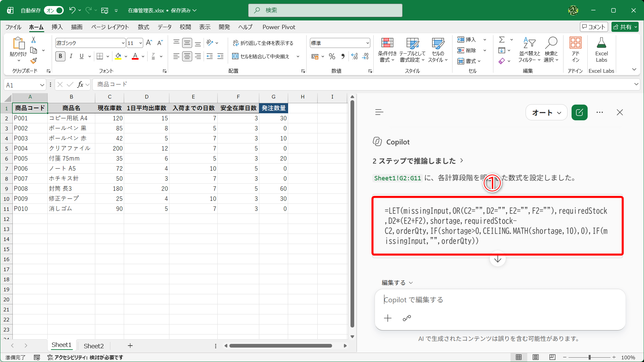Open Conditional Formatting menu
Image resolution: width=644 pixels, height=362 pixels.
pyautogui.click(x=387, y=50)
